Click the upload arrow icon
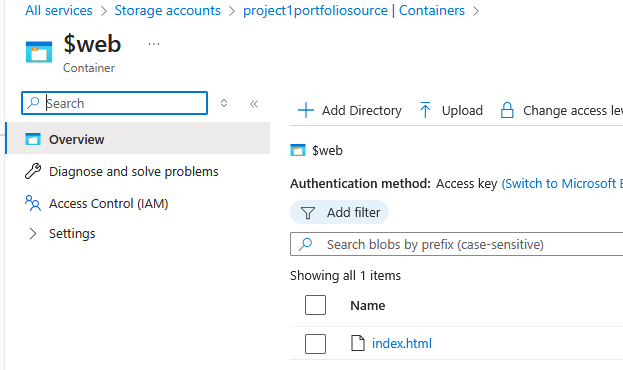623x370 pixels. coord(425,110)
